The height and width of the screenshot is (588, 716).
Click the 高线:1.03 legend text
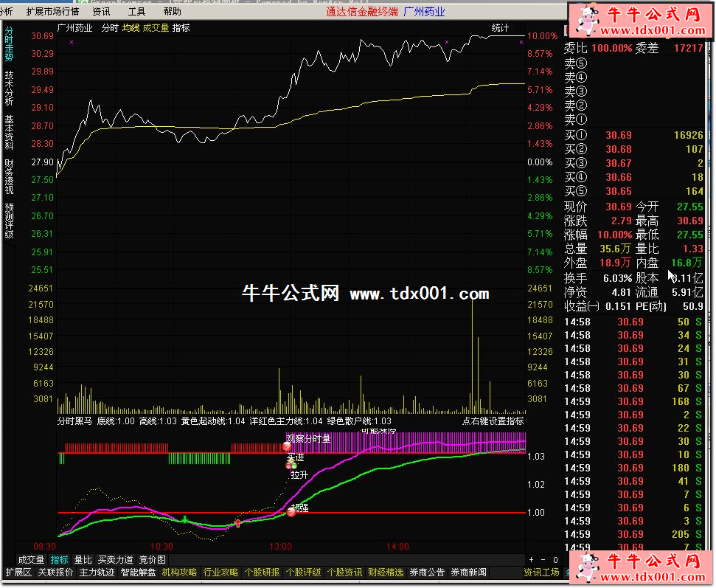point(158,421)
